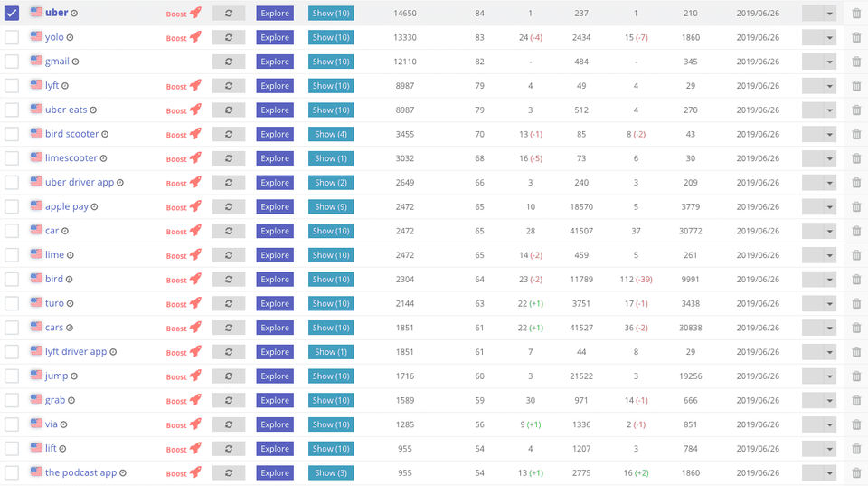Screen dimensions: 868x486
Task: Click info icon beside lift keyword
Action: coord(62,449)
